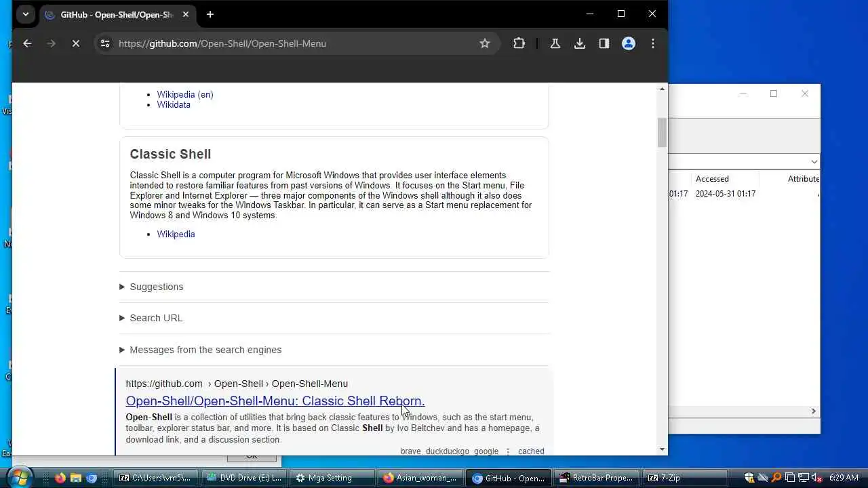
Task: Open the Wikidata link
Action: [x=174, y=104]
